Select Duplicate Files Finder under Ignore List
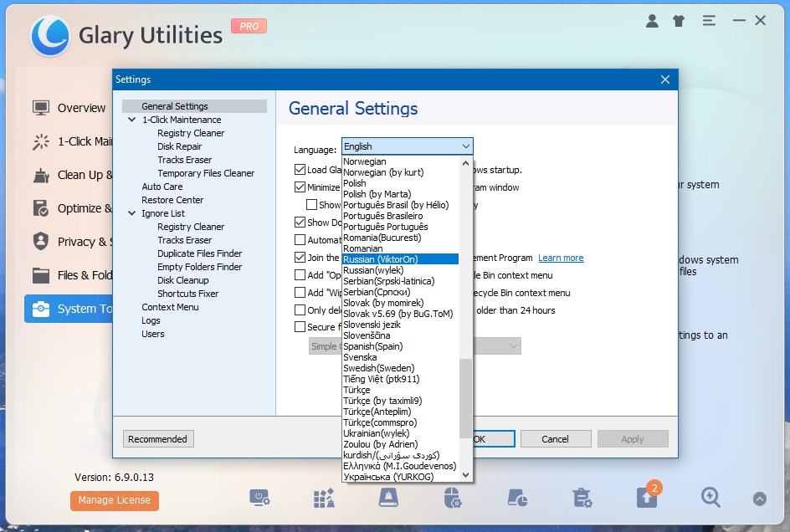 pos(199,253)
